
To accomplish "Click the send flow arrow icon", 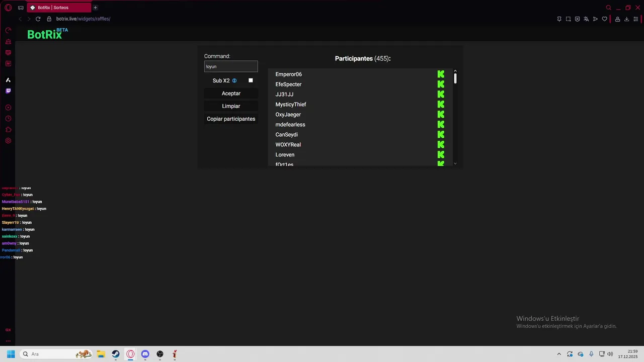I will [595, 19].
